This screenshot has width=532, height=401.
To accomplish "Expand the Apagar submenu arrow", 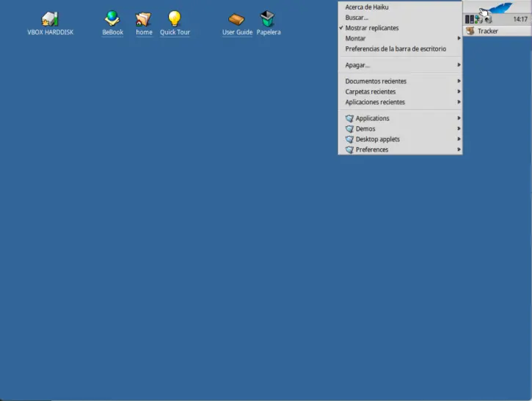I will [x=459, y=65].
